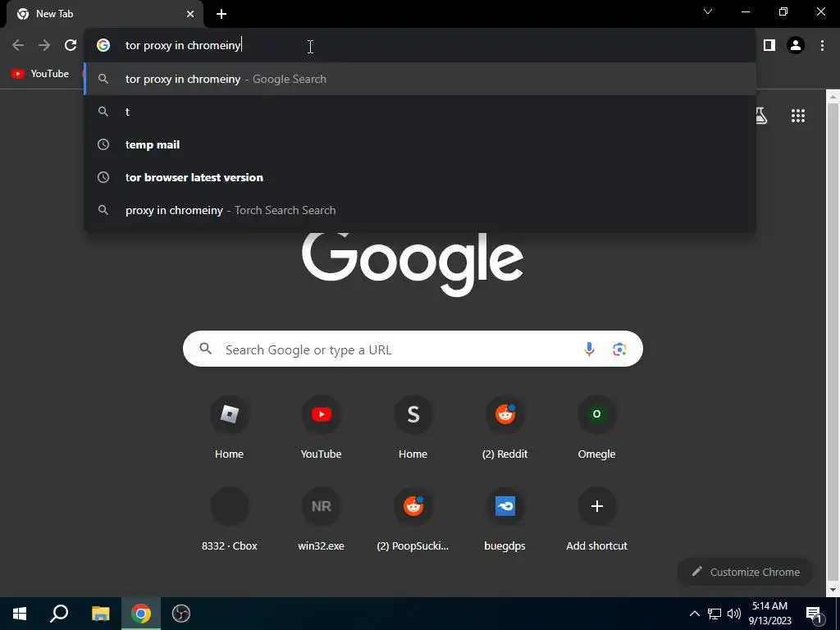The width and height of the screenshot is (840, 630).
Task: Click the page vertical scrollbar
Action: click(833, 343)
